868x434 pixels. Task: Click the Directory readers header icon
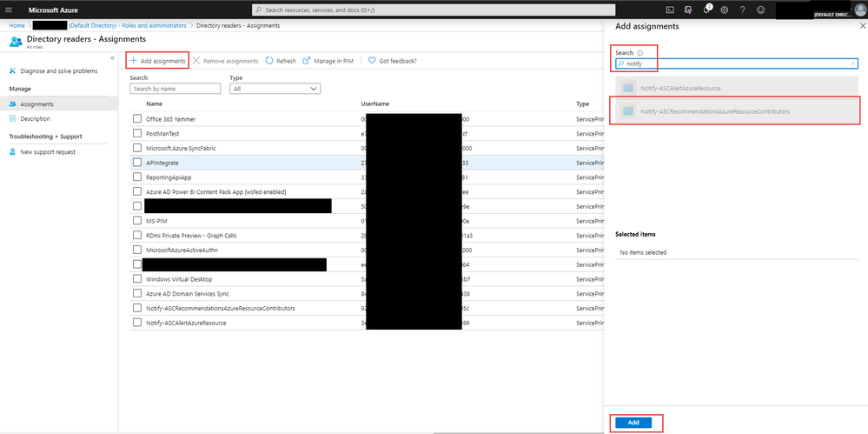click(x=16, y=42)
